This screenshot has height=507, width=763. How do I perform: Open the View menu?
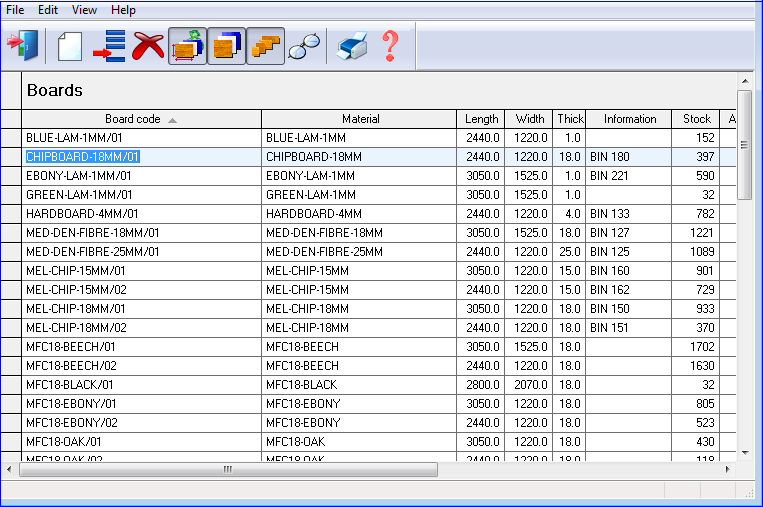click(x=85, y=9)
